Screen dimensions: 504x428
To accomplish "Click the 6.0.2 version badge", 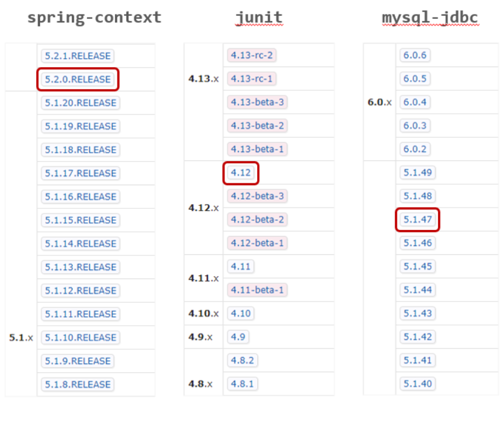I will (x=414, y=150).
